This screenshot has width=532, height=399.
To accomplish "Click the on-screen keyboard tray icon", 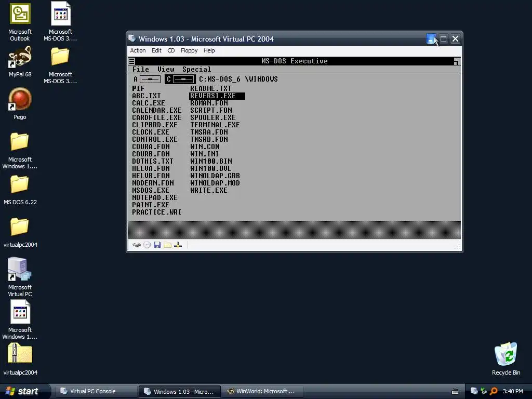I will point(455,392).
